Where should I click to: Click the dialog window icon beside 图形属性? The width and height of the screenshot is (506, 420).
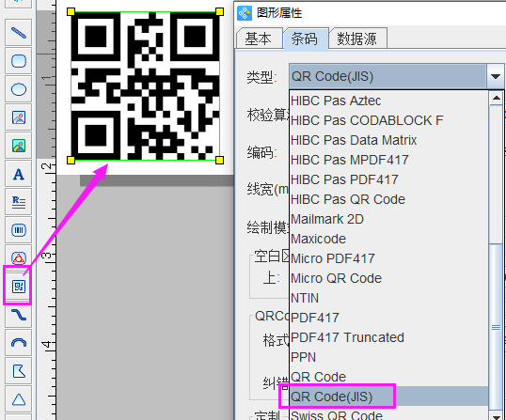(x=245, y=13)
